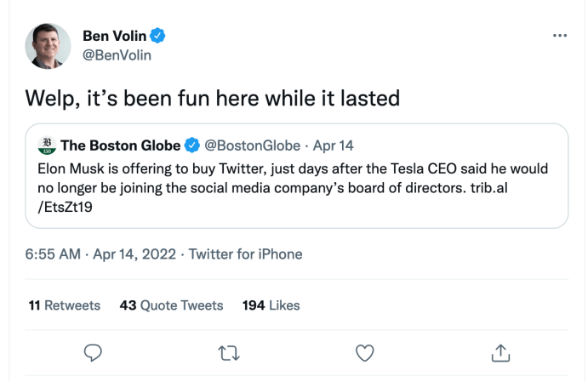
Task: Show the 194 Likes list
Action: click(x=271, y=305)
